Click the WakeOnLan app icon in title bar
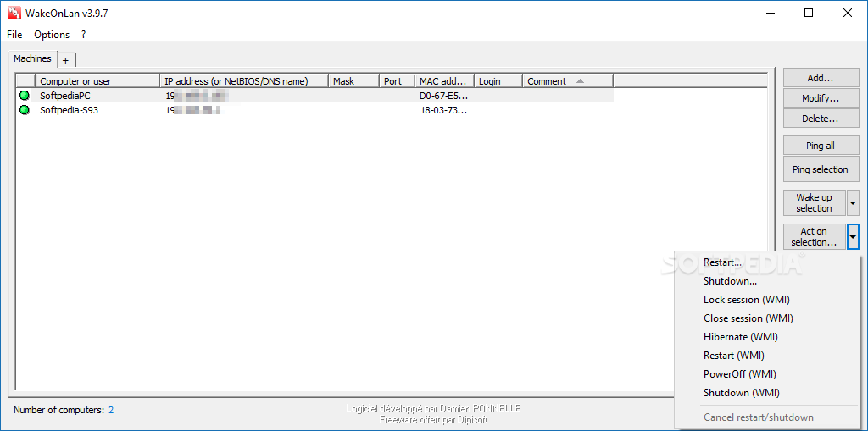Screen dimensions: 868x431 click(x=14, y=14)
